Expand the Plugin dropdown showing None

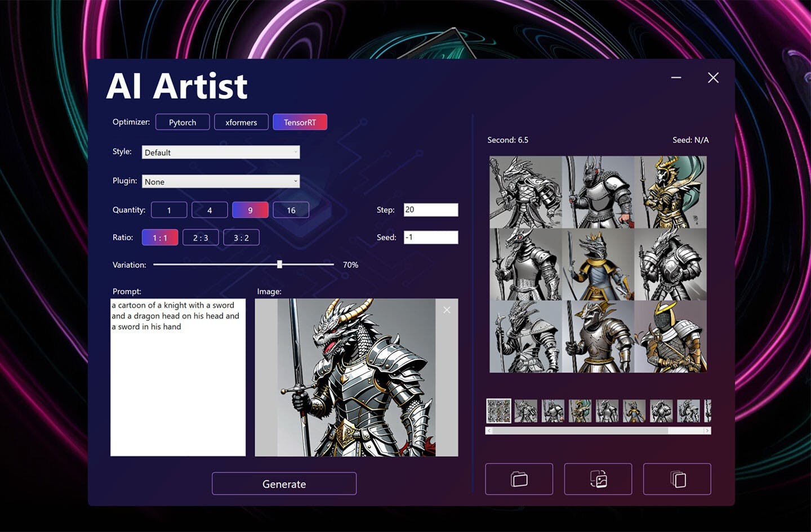point(221,181)
